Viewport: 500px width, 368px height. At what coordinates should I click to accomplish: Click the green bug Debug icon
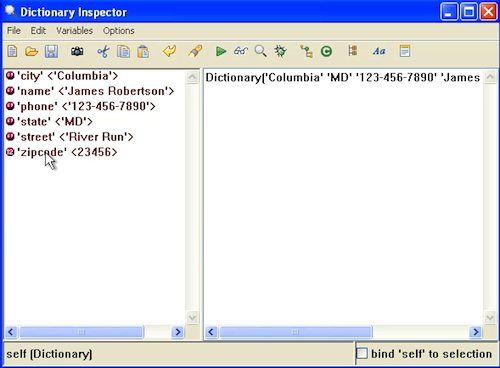(x=280, y=51)
